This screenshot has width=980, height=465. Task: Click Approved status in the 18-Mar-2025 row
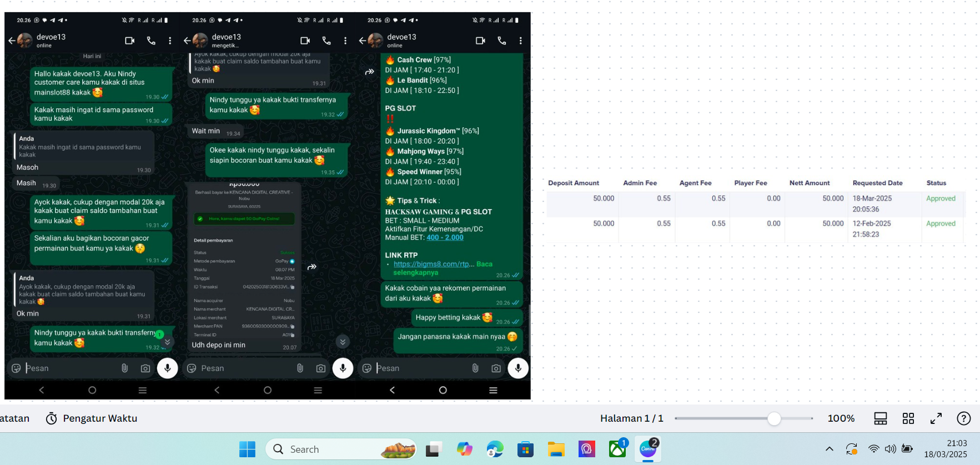click(941, 199)
